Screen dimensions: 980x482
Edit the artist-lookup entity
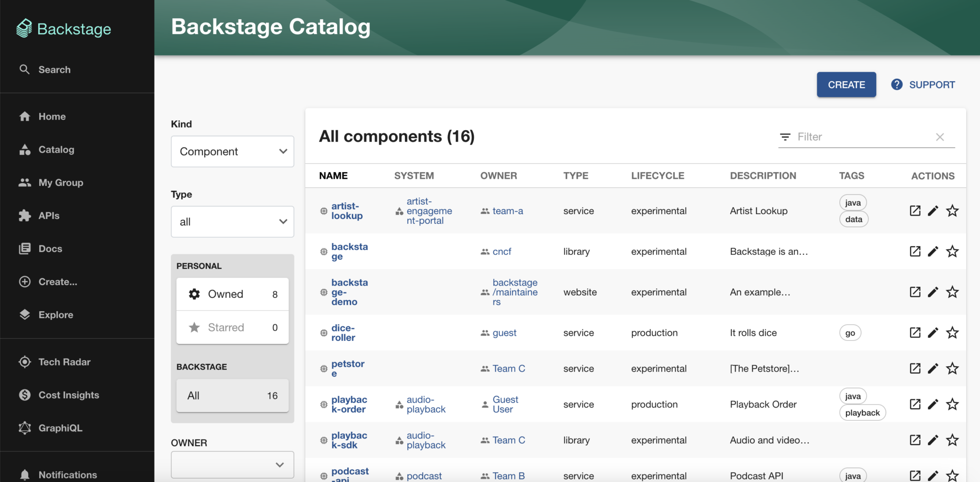pos(933,211)
